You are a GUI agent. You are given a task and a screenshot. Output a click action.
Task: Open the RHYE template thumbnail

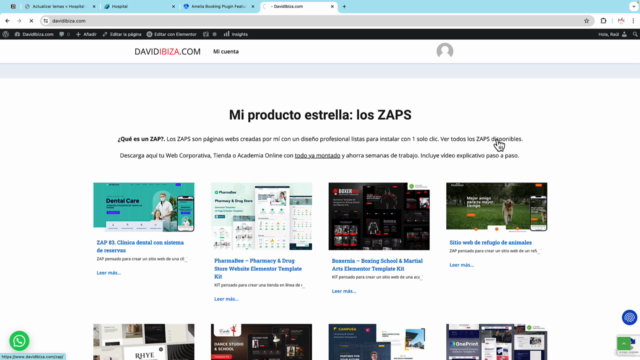144,342
